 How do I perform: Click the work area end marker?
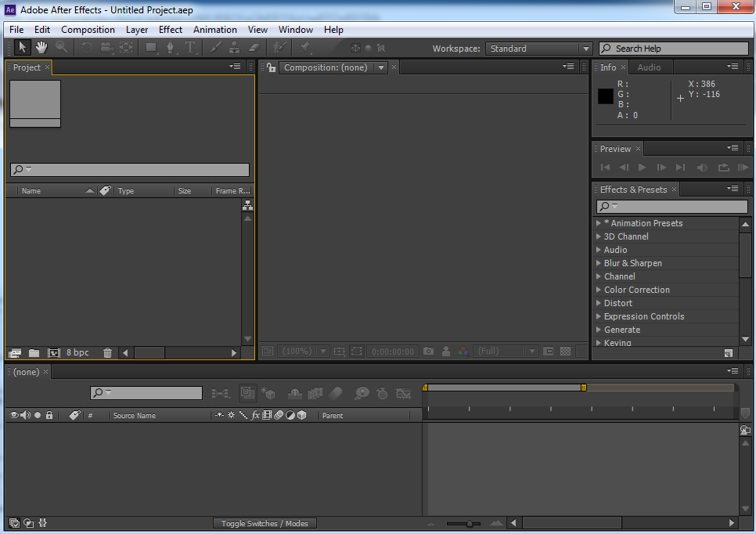583,388
